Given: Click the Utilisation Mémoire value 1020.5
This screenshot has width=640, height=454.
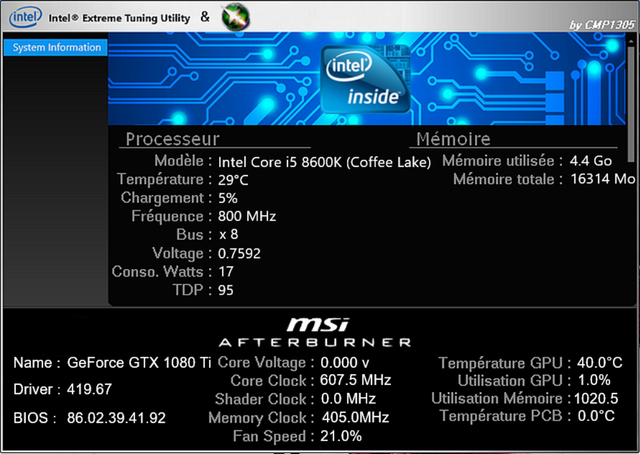Looking at the screenshot, I should point(596,398).
